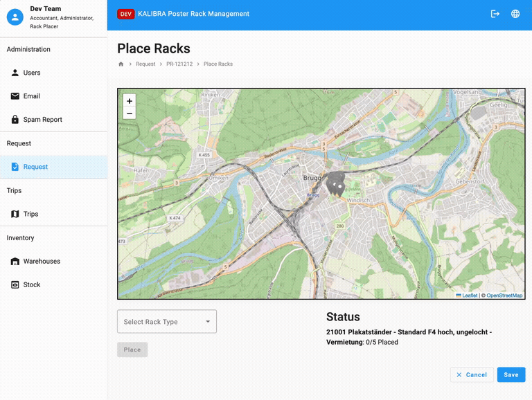Click the Email envelope icon
The height and width of the screenshot is (400, 532).
point(15,96)
